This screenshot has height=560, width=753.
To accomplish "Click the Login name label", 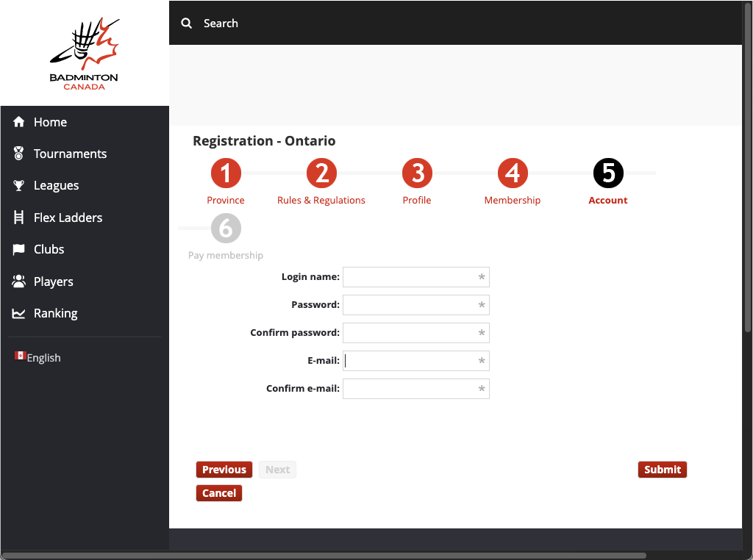I will click(x=310, y=276).
